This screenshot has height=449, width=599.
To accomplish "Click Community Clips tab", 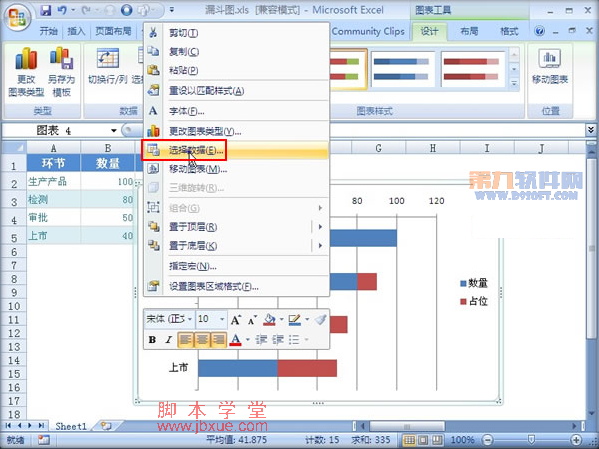I will (x=368, y=31).
